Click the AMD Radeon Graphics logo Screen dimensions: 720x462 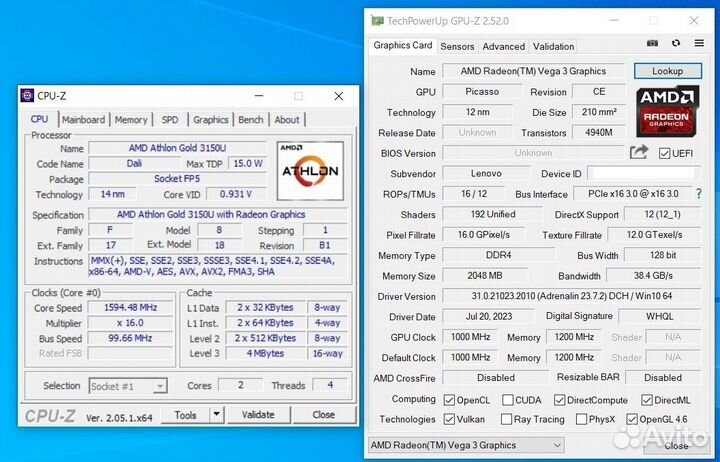(x=667, y=111)
